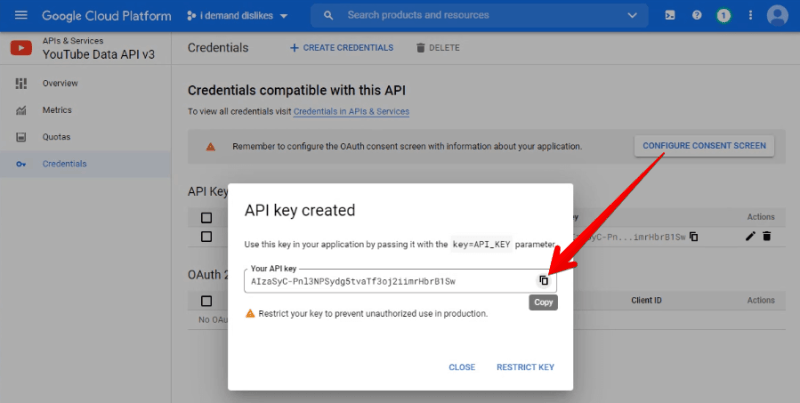
Task: Click the Quotas icon
Action: tap(21, 137)
